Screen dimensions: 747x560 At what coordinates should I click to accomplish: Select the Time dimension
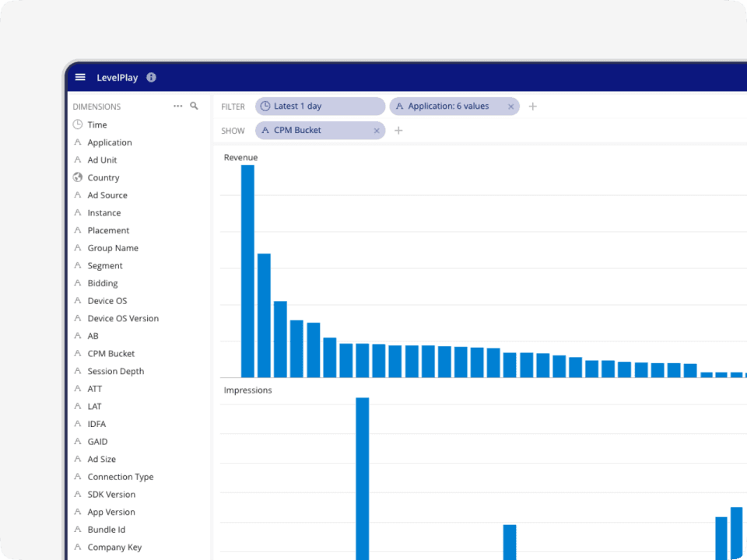click(x=97, y=124)
